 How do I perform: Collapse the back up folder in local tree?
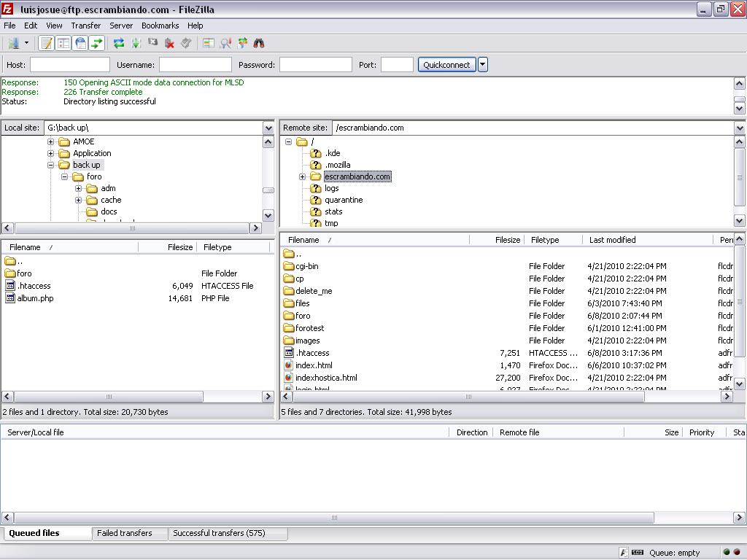[x=50, y=166]
